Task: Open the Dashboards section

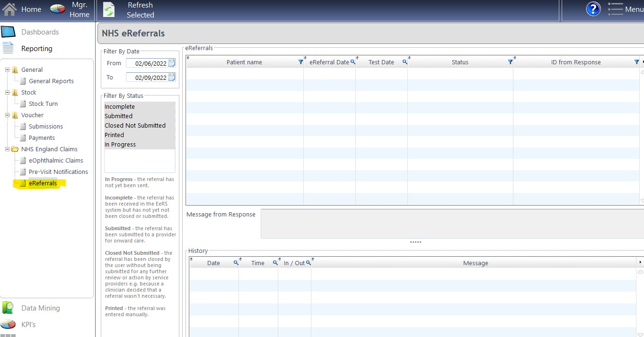Action: tap(40, 32)
